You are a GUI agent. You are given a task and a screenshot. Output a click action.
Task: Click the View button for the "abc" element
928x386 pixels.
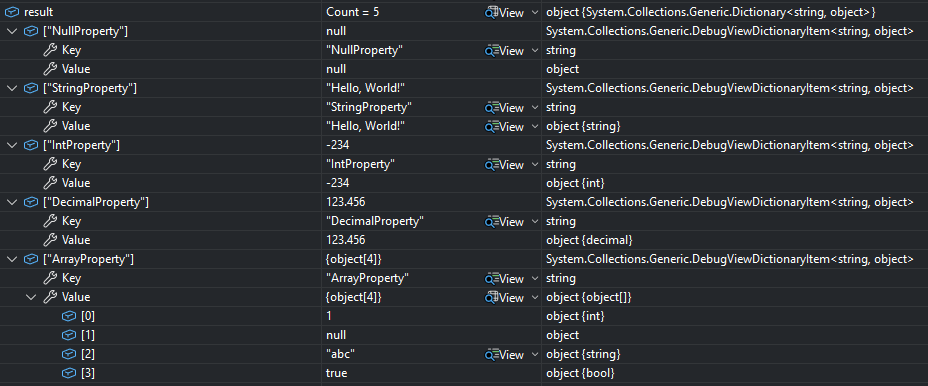[x=505, y=354]
